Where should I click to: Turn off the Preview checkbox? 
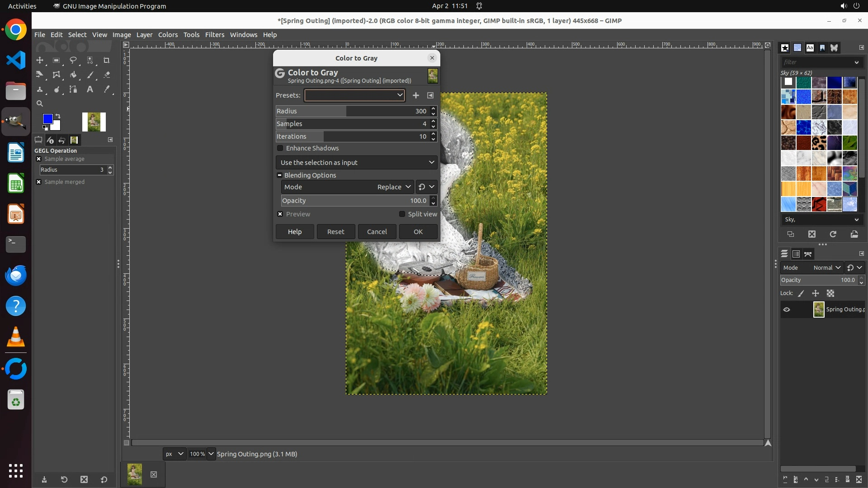tap(280, 214)
